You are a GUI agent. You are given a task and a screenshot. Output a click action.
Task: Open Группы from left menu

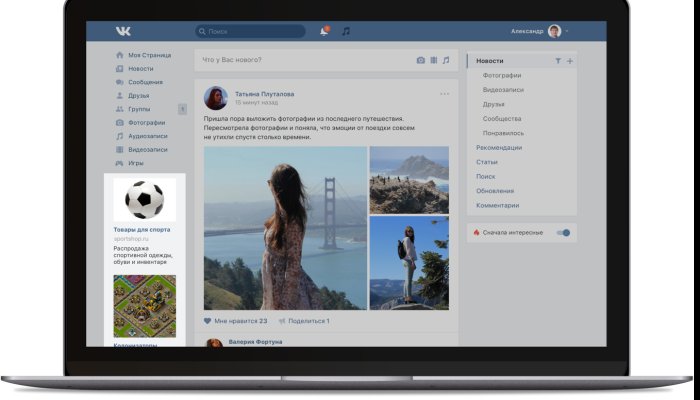139,109
